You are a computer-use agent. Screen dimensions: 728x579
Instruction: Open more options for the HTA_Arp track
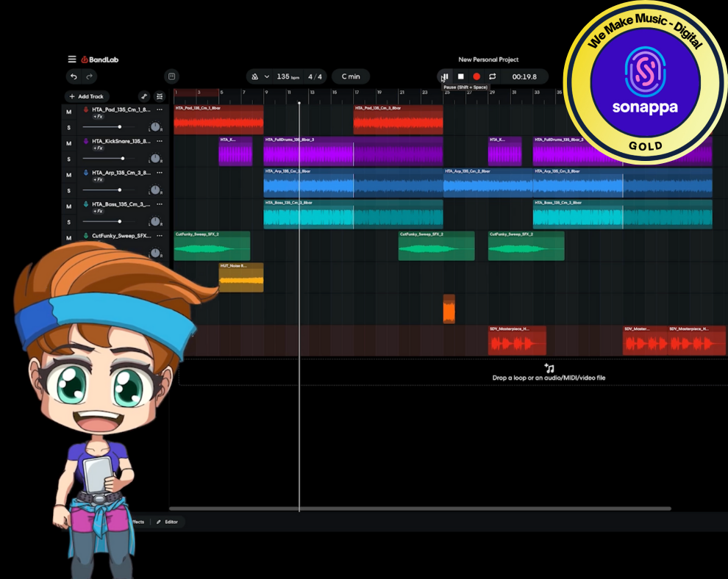pos(160,173)
